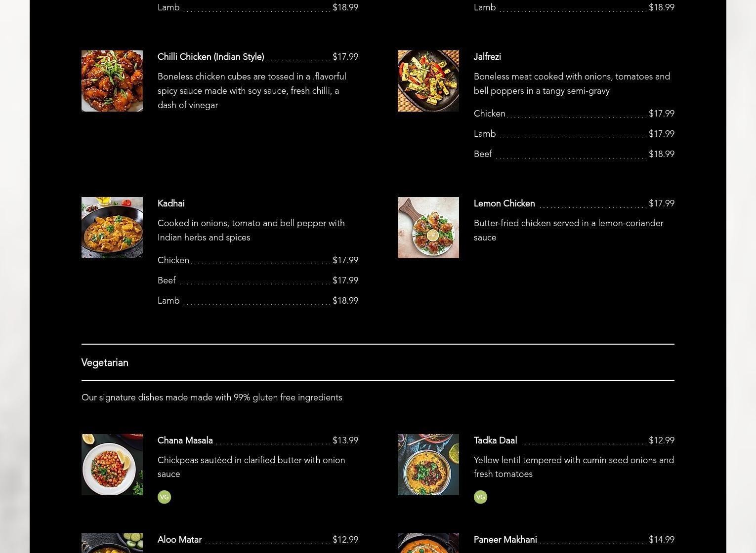This screenshot has height=553, width=756.
Task: Click the Aloo Matar dish photo
Action: [112, 543]
